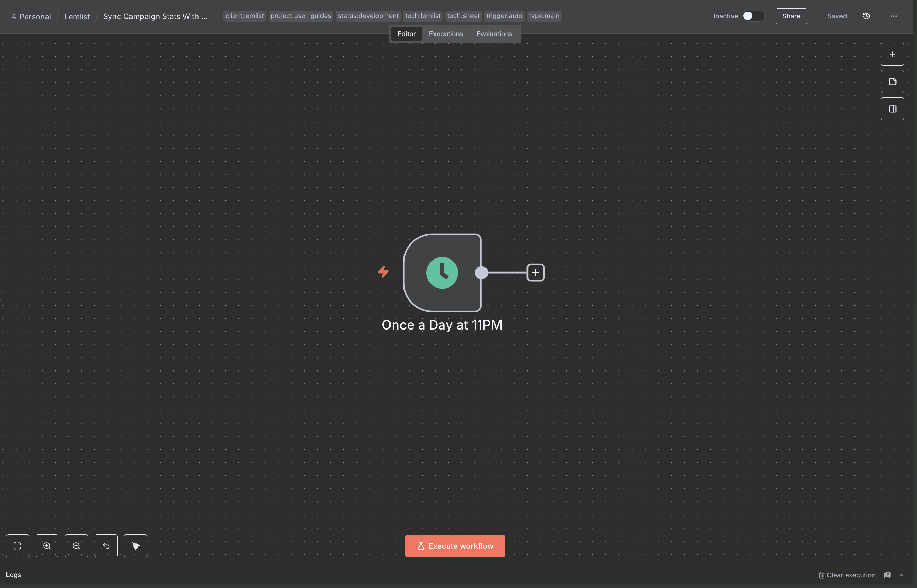This screenshot has height=588, width=917.
Task: Open the workflow options menu
Action: (894, 16)
